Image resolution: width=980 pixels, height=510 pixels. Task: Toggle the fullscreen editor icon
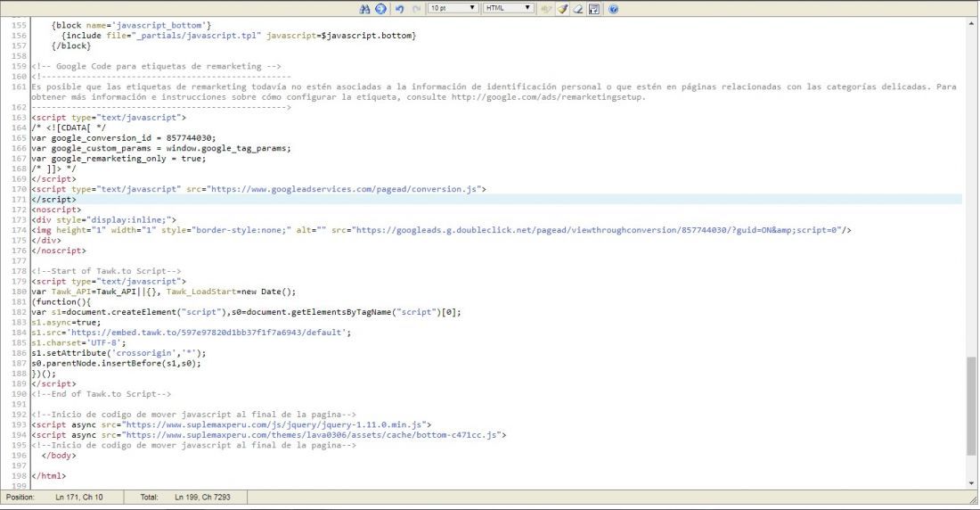594,9
